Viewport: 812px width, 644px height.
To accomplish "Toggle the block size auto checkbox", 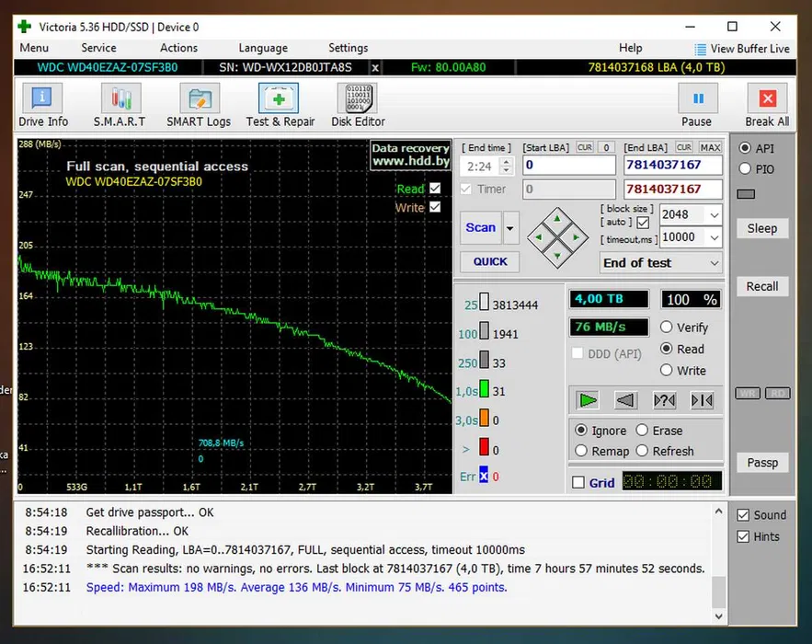I will [643, 223].
